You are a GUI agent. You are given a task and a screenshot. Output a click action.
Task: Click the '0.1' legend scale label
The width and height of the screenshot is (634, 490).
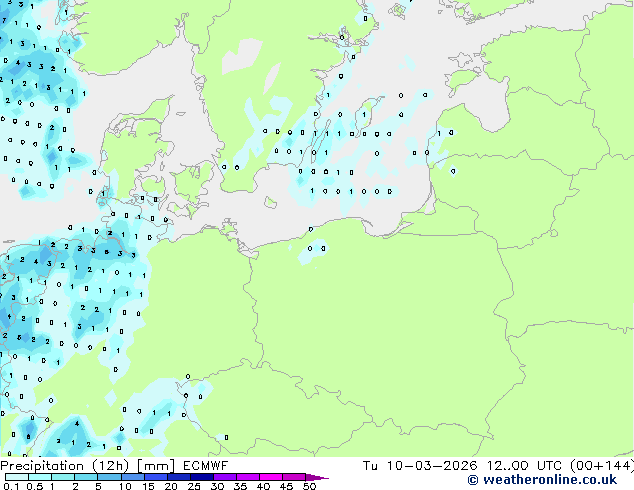pyautogui.click(x=11, y=486)
